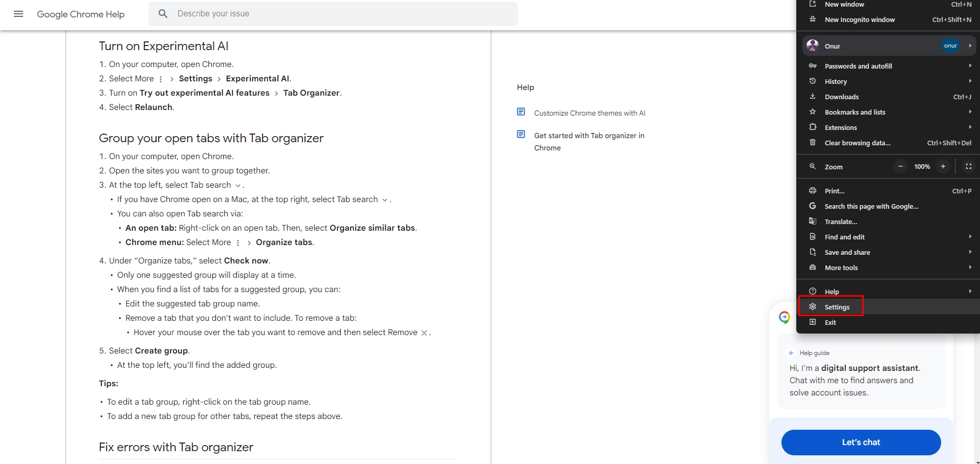The height and width of the screenshot is (464, 980).
Task: Click the onur profile badge
Action: pyautogui.click(x=950, y=46)
